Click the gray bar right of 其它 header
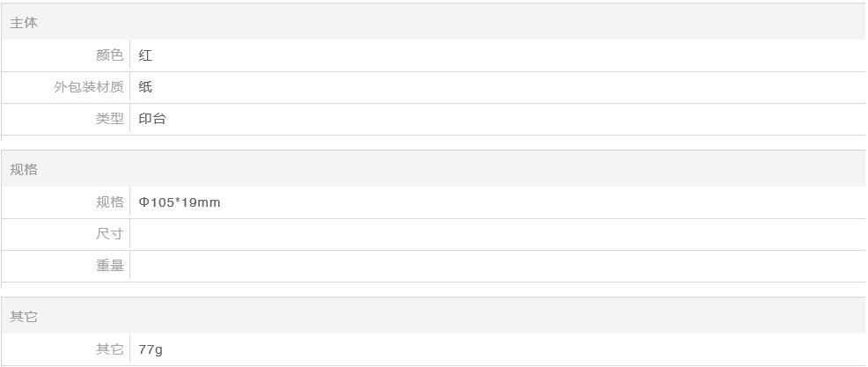The height and width of the screenshot is (367, 868). click(x=440, y=317)
